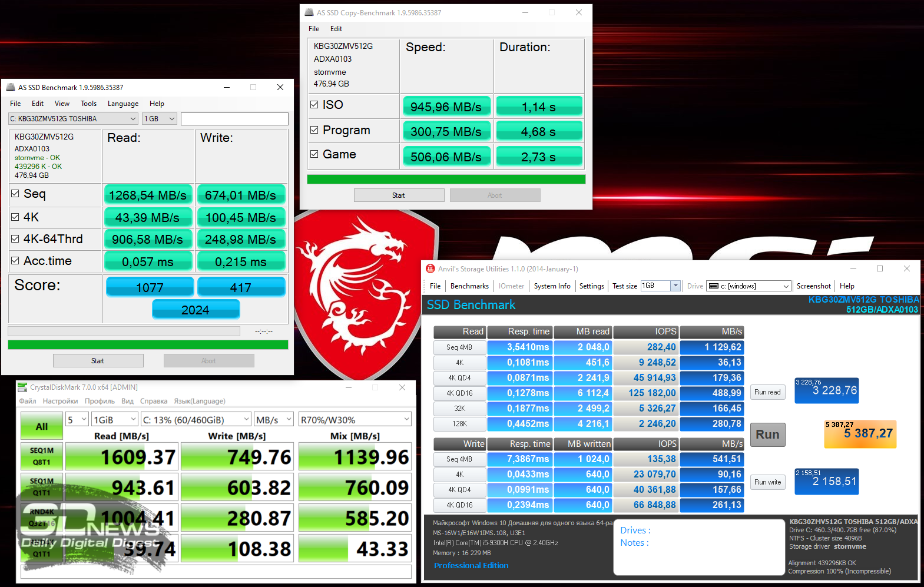Click the Settings item in Anvil toolbar
This screenshot has width=924, height=587.
point(592,286)
